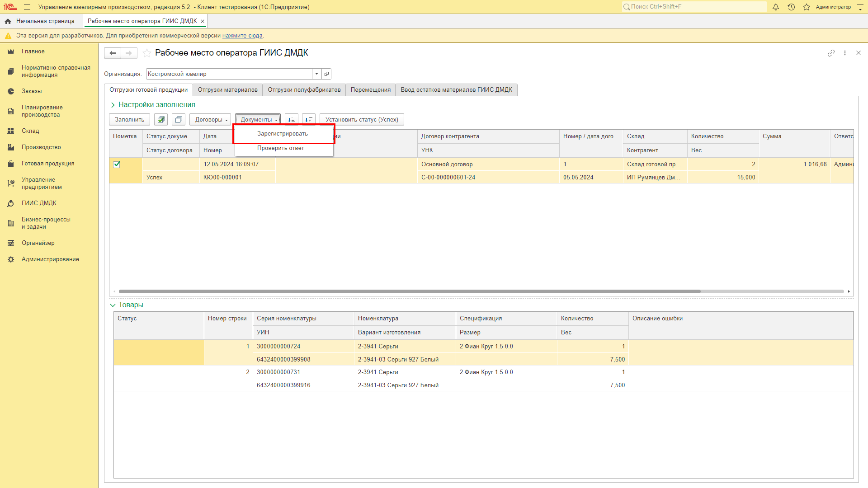
Task: Check all rows toolbar icon
Action: point(161,120)
